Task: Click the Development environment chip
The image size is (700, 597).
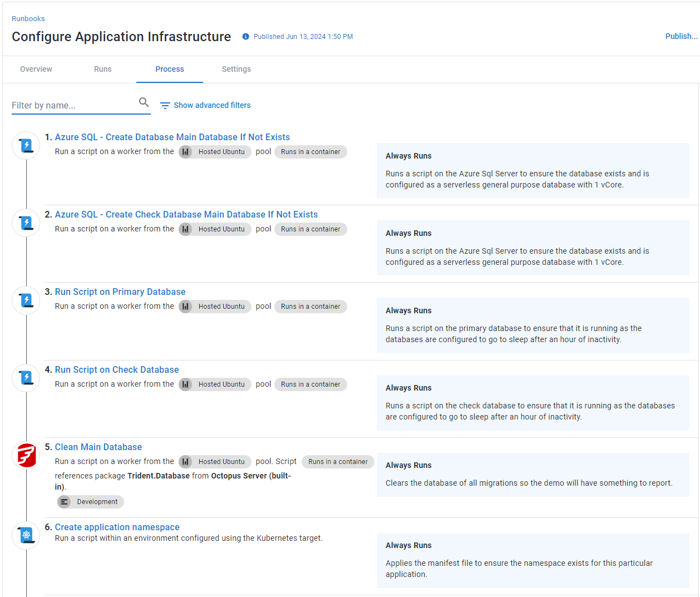Action: (90, 501)
